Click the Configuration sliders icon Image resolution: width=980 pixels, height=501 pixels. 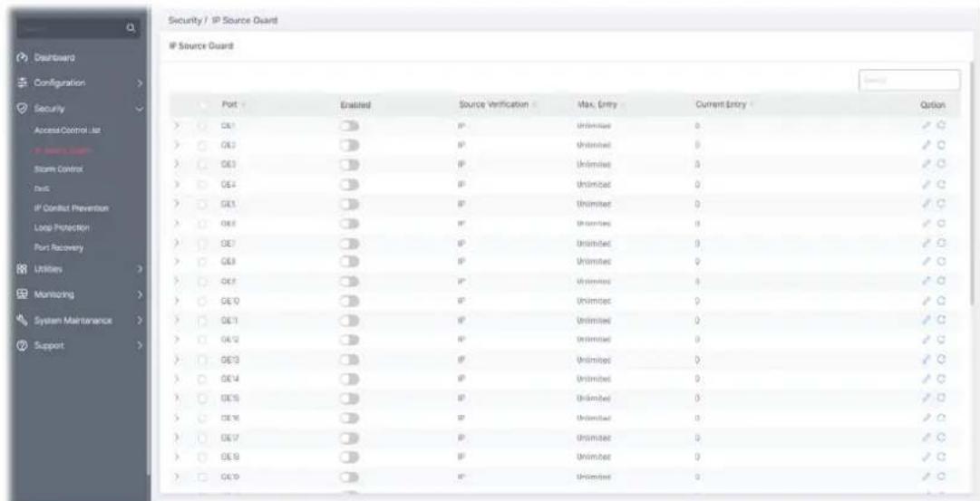coord(22,82)
